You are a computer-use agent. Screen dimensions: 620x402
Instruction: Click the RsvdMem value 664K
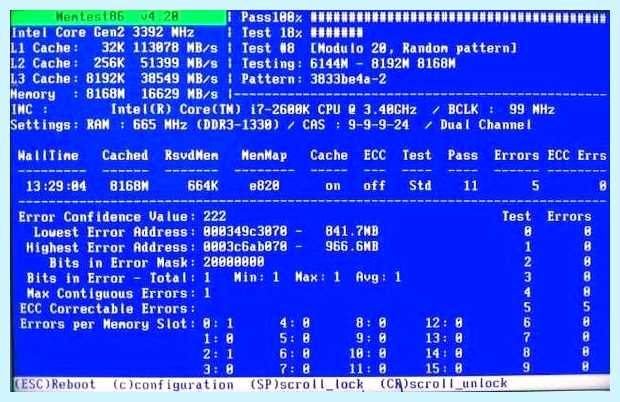click(x=203, y=186)
